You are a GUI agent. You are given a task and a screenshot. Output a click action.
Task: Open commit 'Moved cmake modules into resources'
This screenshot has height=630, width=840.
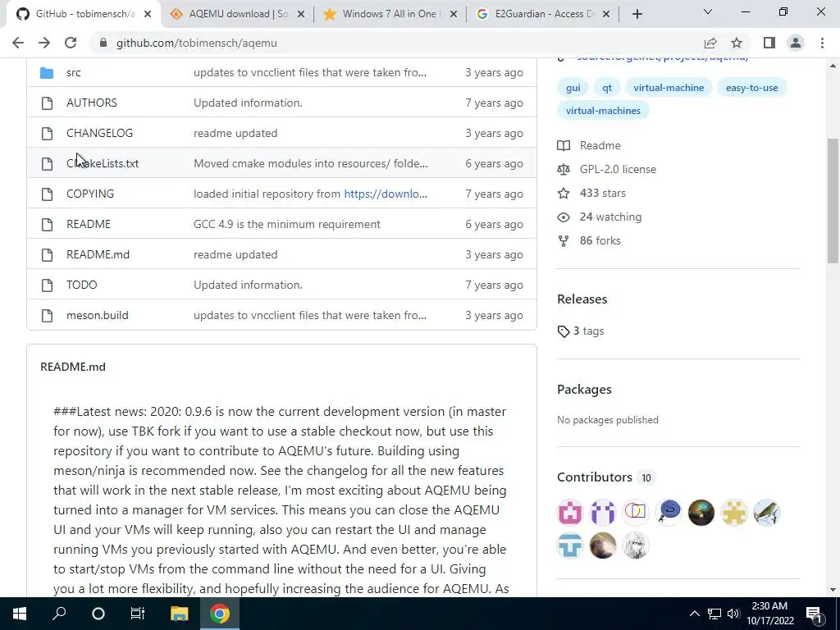click(x=311, y=163)
